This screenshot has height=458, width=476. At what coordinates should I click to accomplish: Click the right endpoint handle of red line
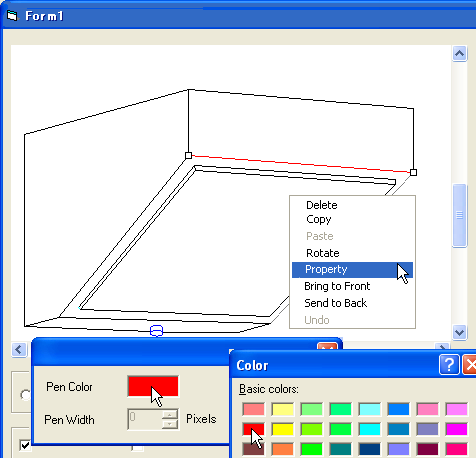click(x=413, y=172)
